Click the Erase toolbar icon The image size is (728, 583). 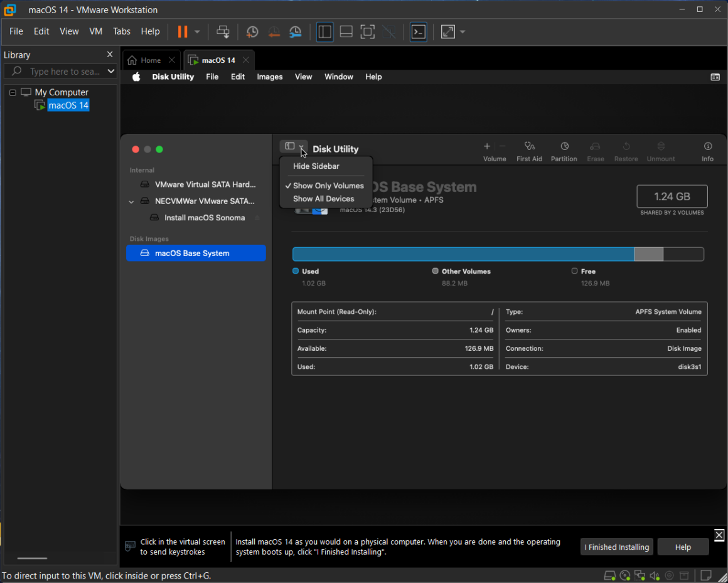pos(595,151)
